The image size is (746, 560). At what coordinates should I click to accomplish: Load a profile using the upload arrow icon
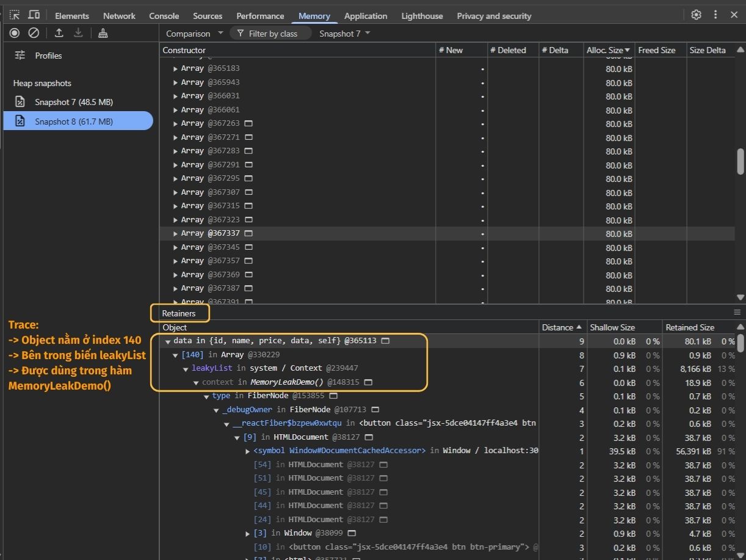point(59,33)
